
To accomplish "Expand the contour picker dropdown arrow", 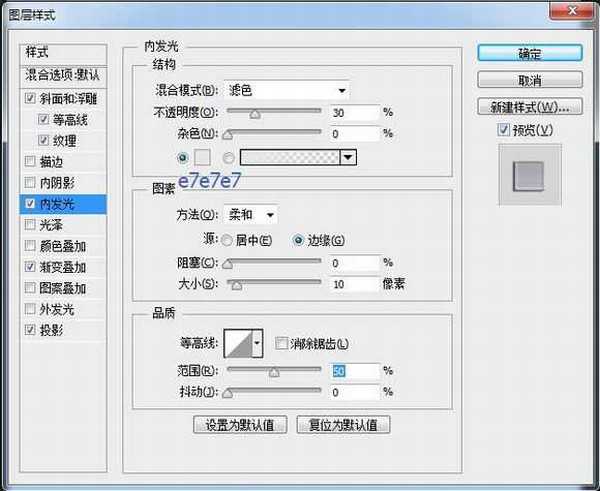I will point(258,343).
